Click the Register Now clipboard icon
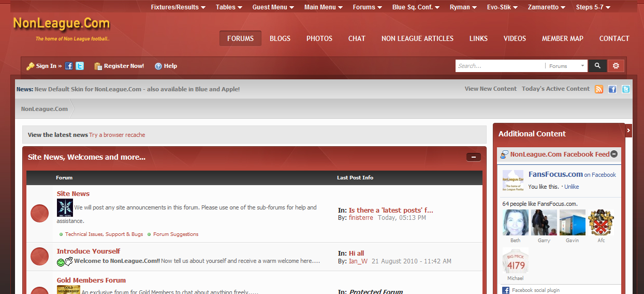 coord(98,66)
